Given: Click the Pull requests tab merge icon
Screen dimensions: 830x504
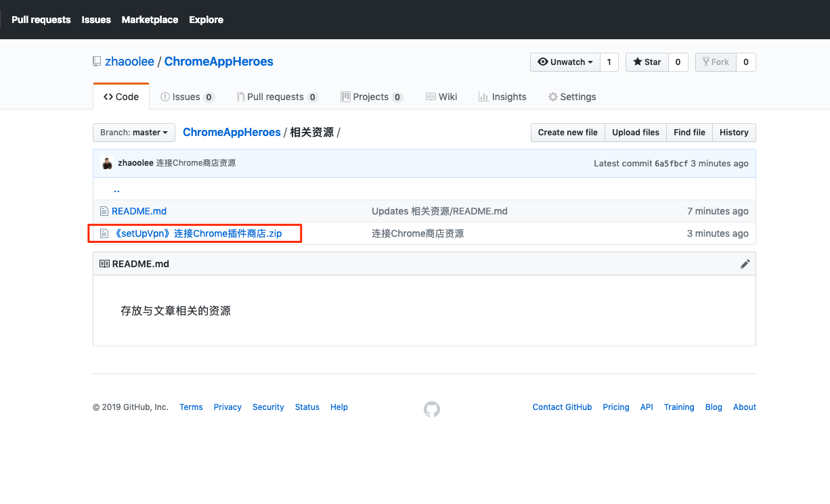Looking at the screenshot, I should click(x=240, y=97).
